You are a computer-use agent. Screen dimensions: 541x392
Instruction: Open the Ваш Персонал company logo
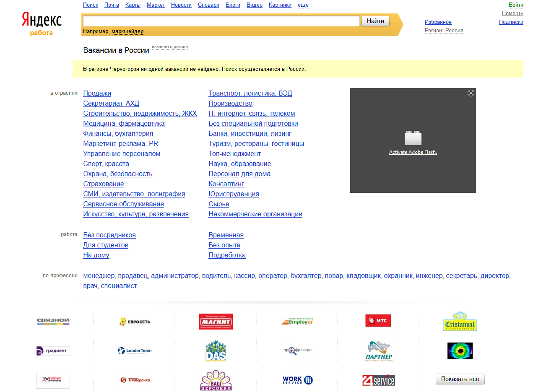click(216, 380)
